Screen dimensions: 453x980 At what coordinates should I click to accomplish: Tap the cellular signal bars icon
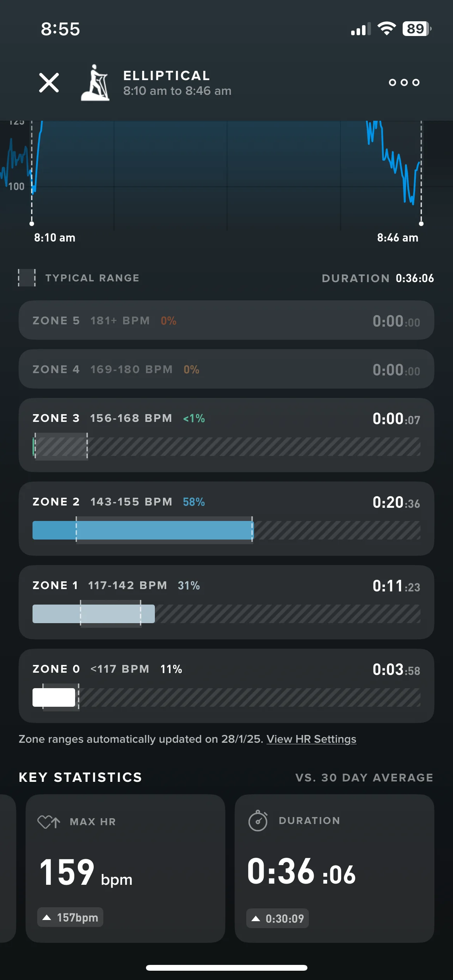(360, 29)
